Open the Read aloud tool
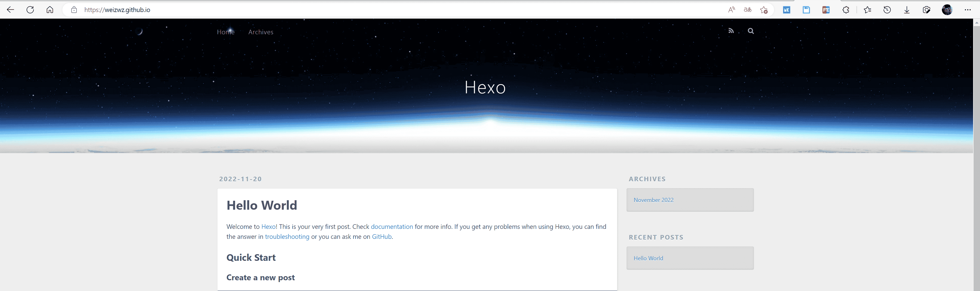This screenshot has height=291, width=980. [731, 10]
